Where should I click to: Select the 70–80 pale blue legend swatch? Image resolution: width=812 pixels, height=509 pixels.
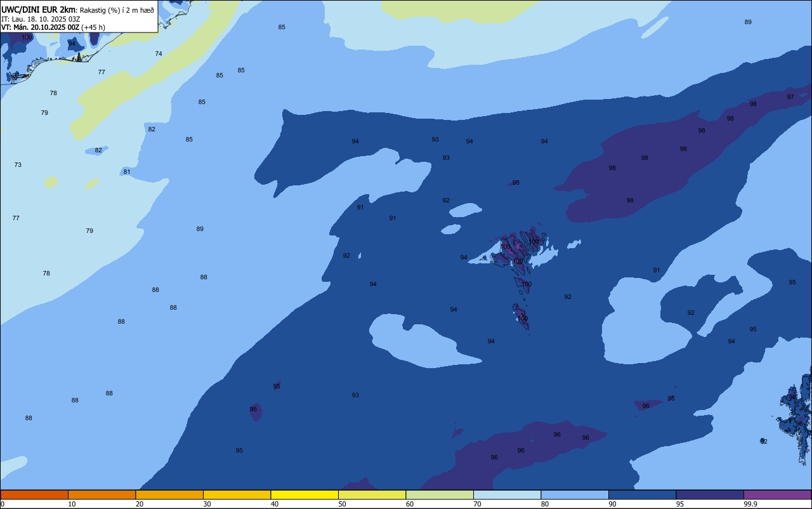(x=507, y=494)
